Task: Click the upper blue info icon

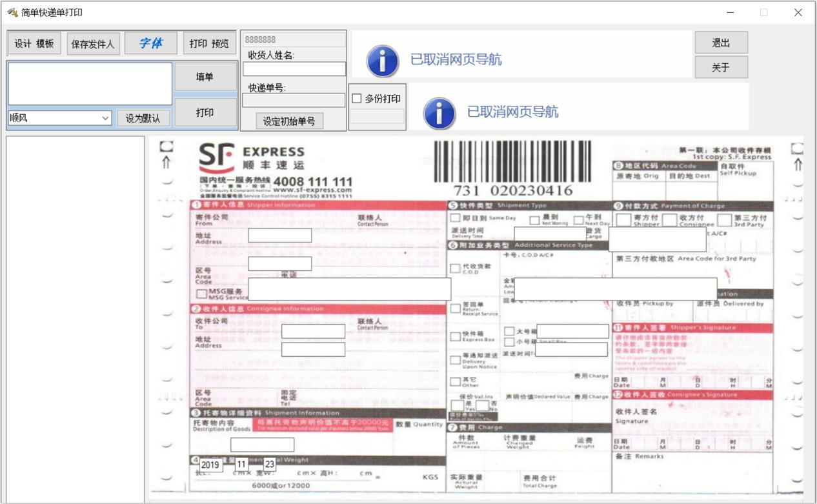Action: 382,61
